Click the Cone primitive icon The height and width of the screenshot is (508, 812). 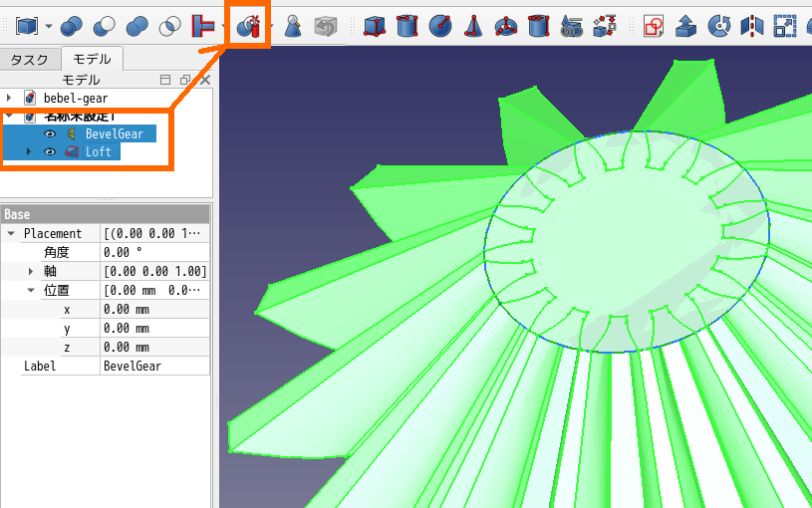(x=472, y=26)
